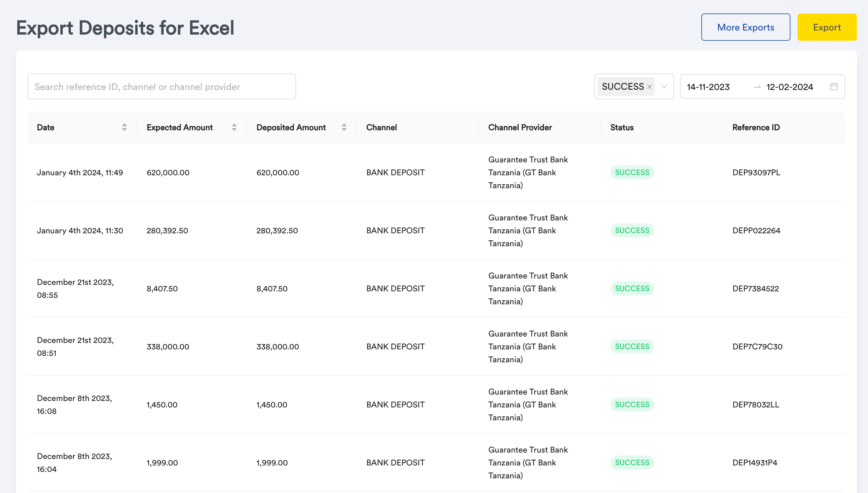Image resolution: width=868 pixels, height=493 pixels.
Task: Select reference DEP14931P4
Action: [755, 463]
